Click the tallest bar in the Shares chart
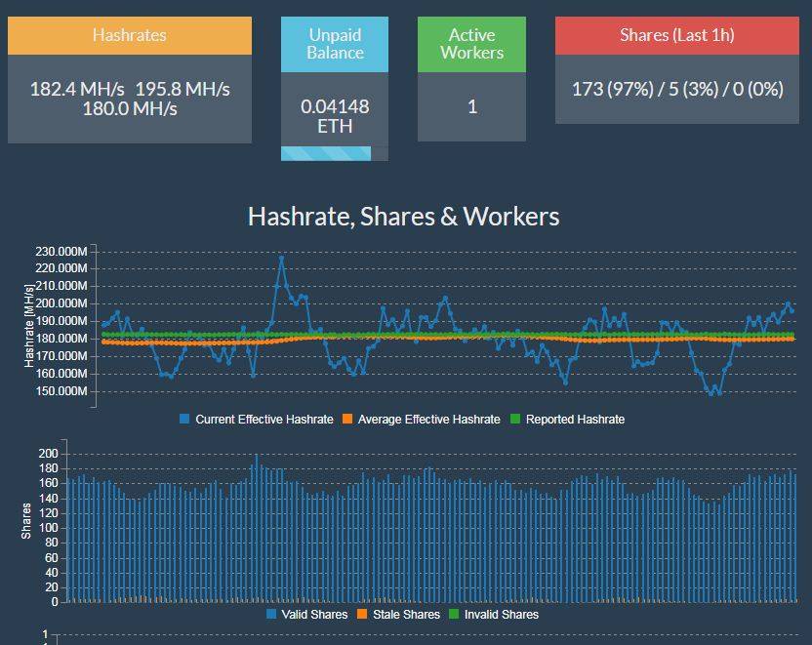 257,457
